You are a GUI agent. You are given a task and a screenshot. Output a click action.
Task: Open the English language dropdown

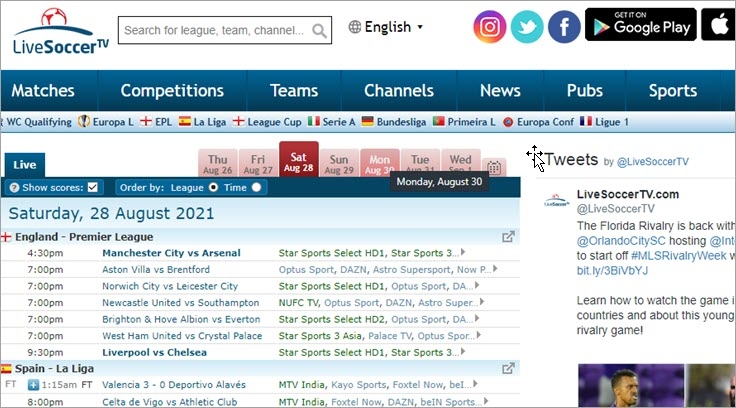point(386,27)
